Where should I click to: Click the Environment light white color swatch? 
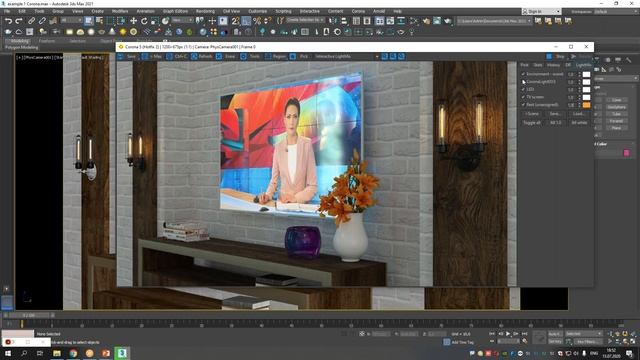click(x=586, y=74)
